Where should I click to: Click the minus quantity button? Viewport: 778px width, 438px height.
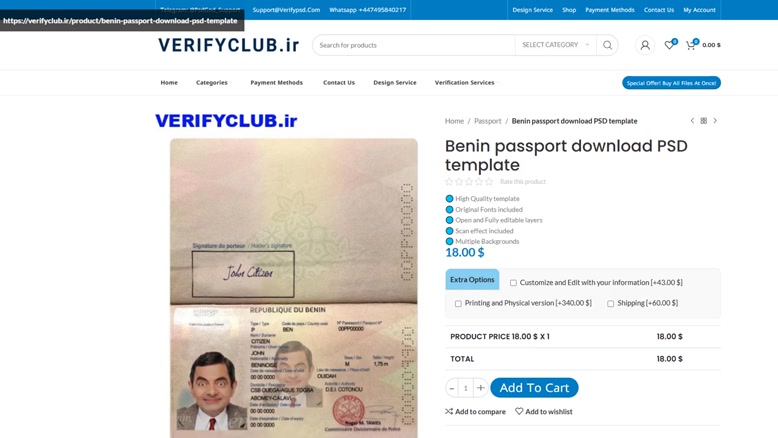point(452,388)
